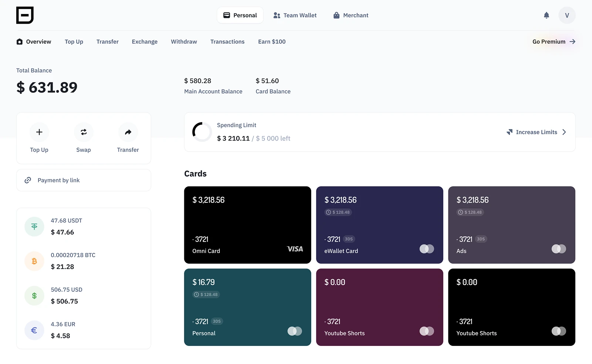592x364 pixels.
Task: Open the Transactions menu item
Action: 227,41
